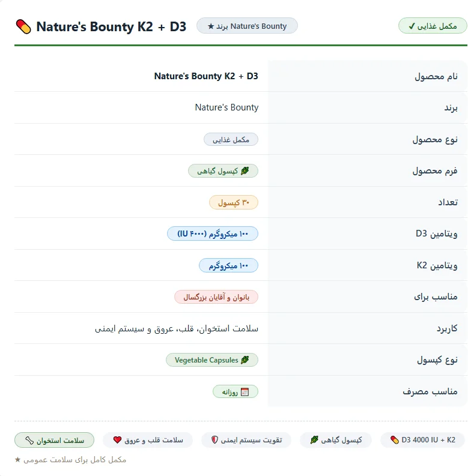The height and width of the screenshot is (476, 468).
Task: Click the سلامت استخوان tag
Action: pos(55,440)
